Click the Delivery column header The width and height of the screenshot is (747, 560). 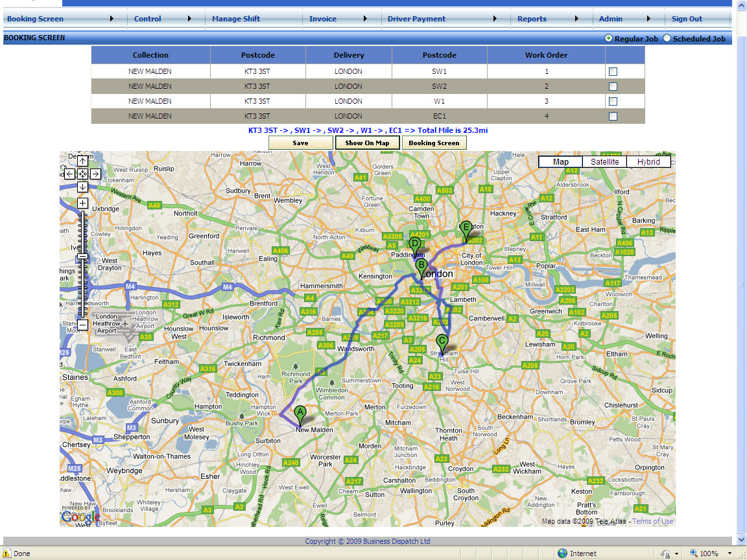(x=349, y=54)
